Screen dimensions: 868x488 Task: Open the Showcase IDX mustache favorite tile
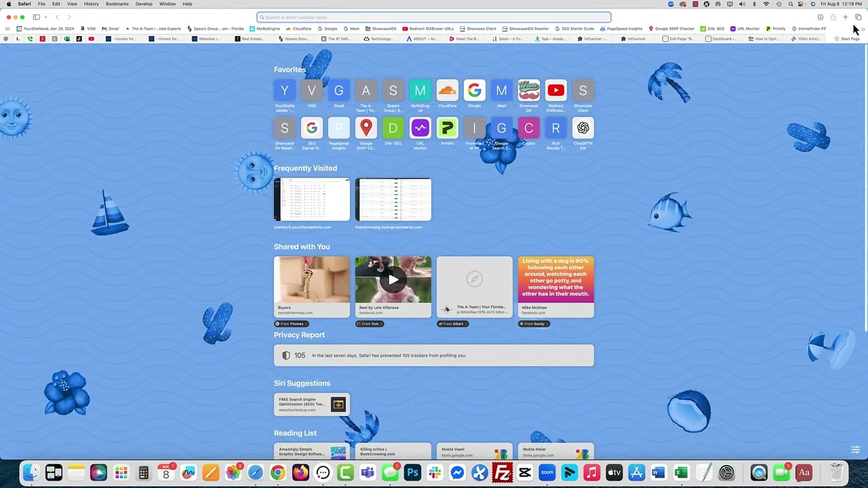[x=528, y=90]
